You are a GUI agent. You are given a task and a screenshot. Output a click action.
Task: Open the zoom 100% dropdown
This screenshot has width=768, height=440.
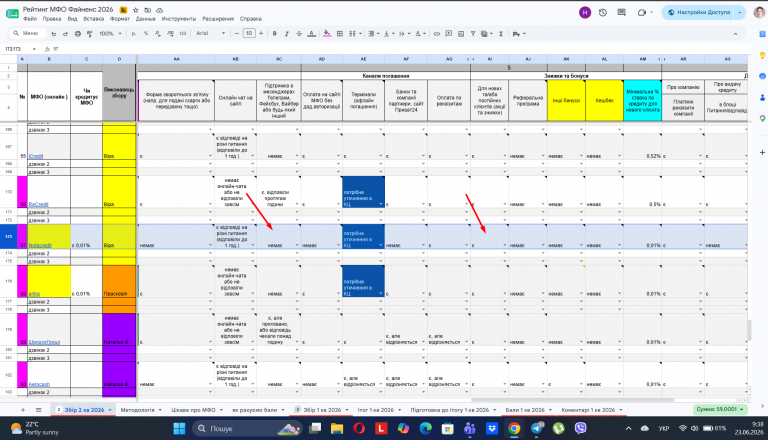[110, 34]
